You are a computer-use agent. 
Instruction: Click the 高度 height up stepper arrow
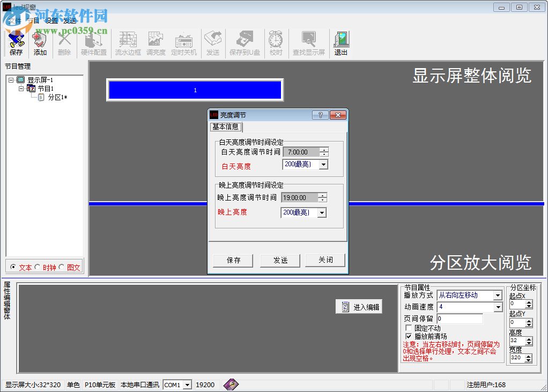(529, 339)
